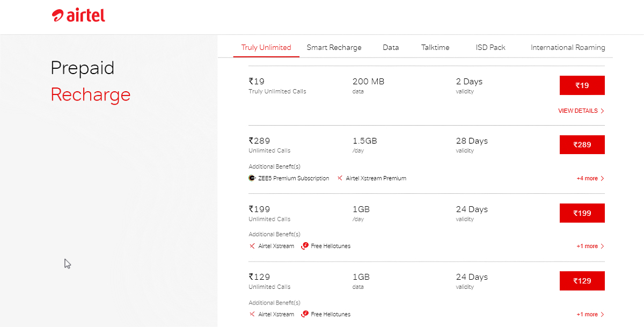Open the ISD Pack tab
Viewport: 644px width, 327px height.
[490, 47]
